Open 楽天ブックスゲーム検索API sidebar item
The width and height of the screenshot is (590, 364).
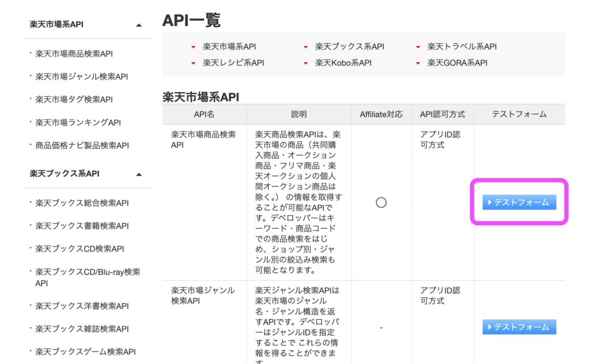pos(85,351)
